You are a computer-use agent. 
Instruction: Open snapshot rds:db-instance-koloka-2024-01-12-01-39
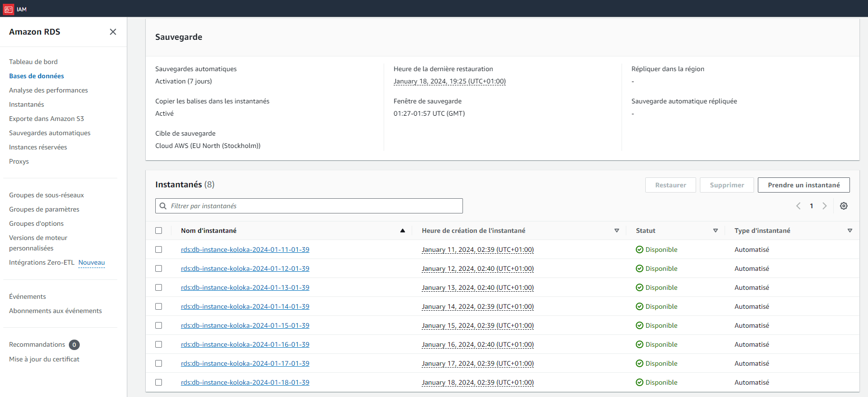point(245,268)
